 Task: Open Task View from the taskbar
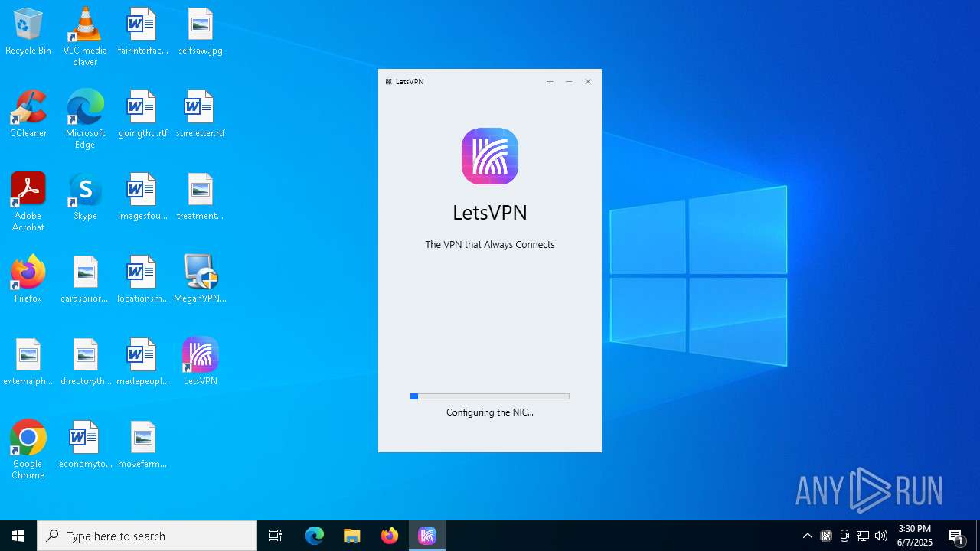point(276,536)
